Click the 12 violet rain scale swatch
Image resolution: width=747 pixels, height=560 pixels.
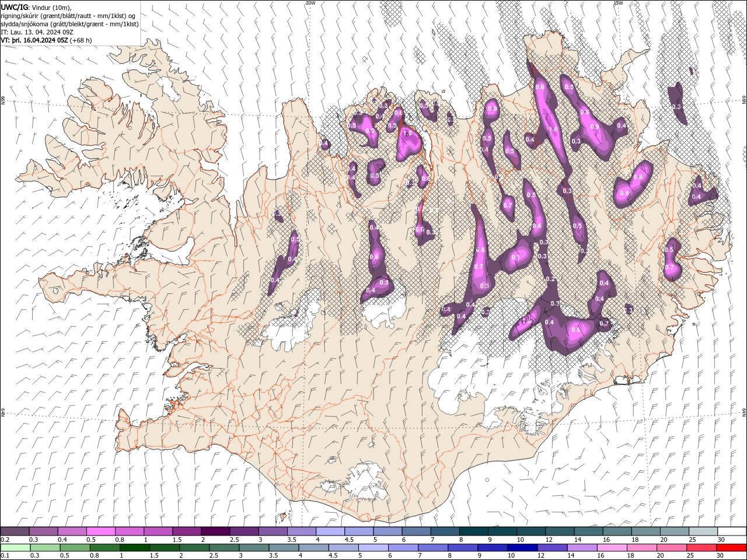(552, 548)
